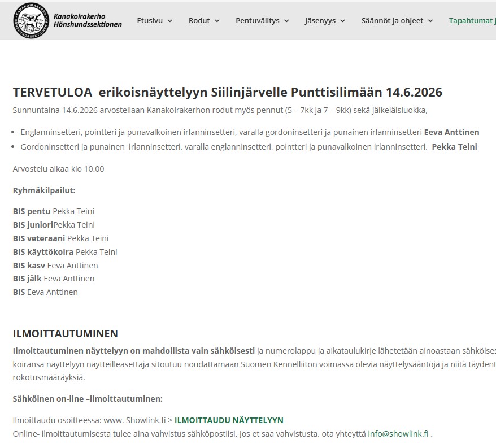Open the Etusivu menu item
The image size is (496, 448).
pos(149,20)
